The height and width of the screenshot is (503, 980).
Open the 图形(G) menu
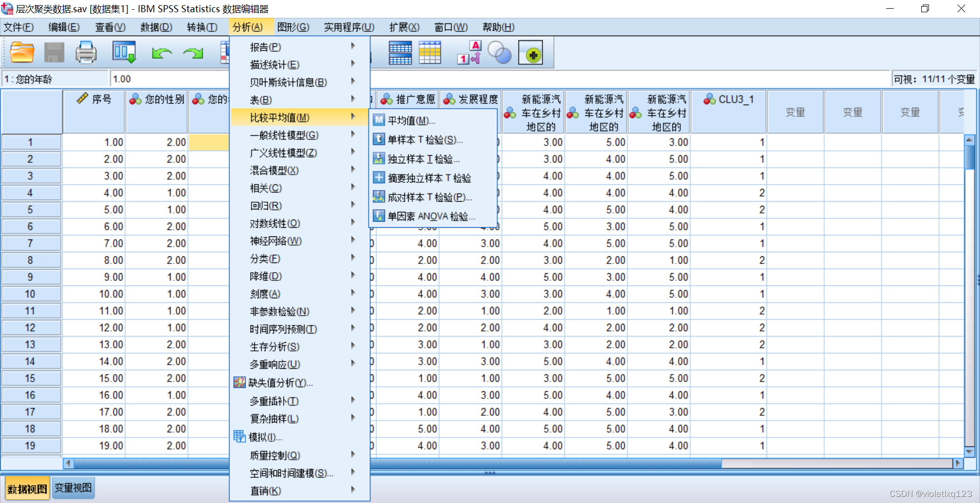(293, 27)
